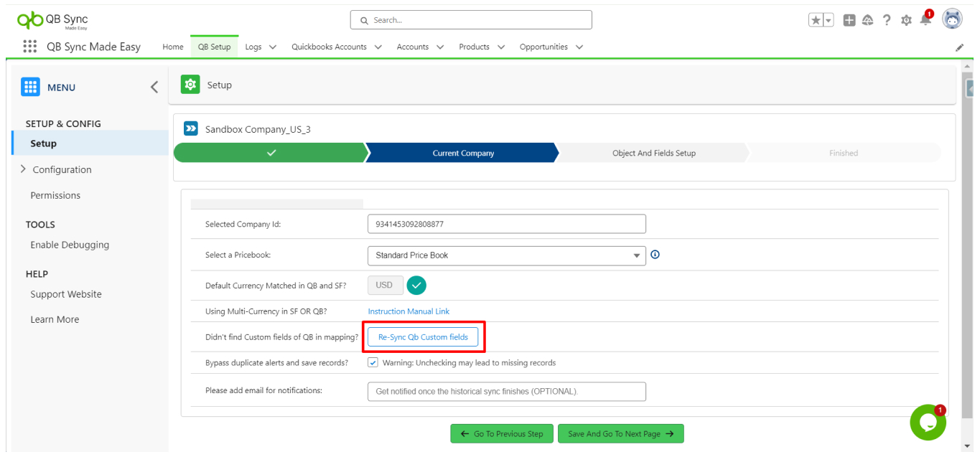
Task: Open the Accounts tab
Action: click(413, 47)
